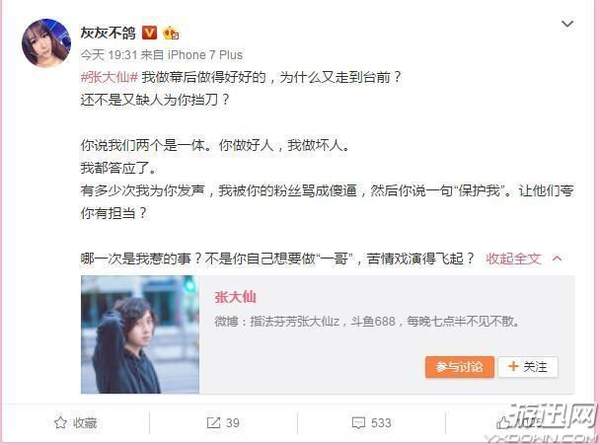The height and width of the screenshot is (445, 600).
Task: Click the 参与讨论 orange button
Action: pyautogui.click(x=459, y=367)
